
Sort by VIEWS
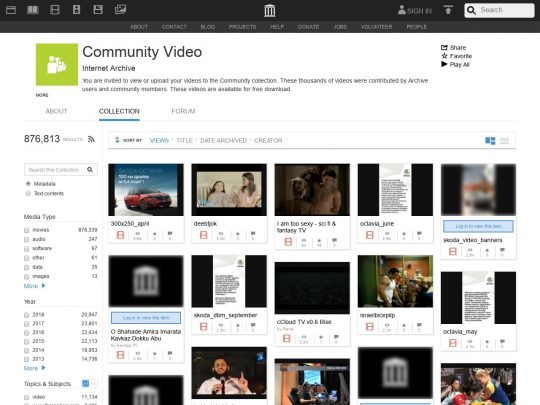159,141
